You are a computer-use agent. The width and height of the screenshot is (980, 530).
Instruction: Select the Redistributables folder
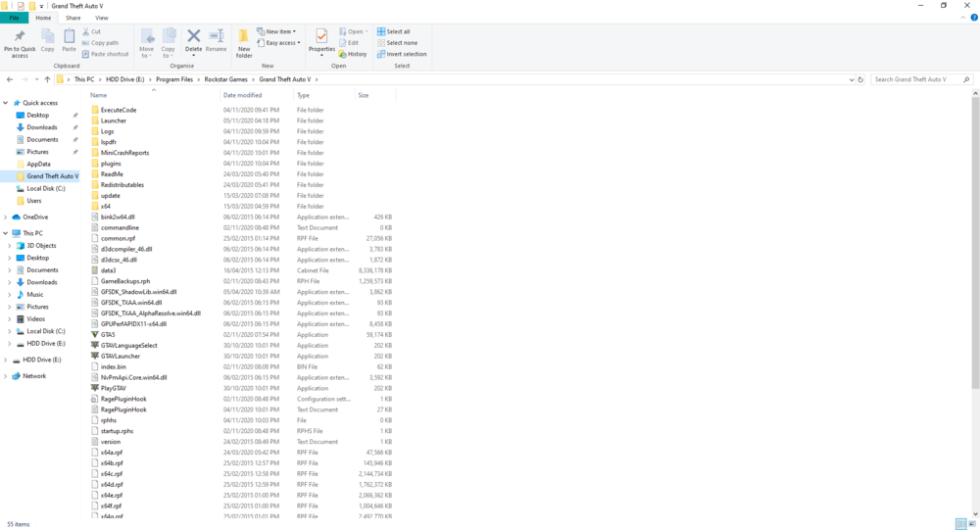coord(122,185)
